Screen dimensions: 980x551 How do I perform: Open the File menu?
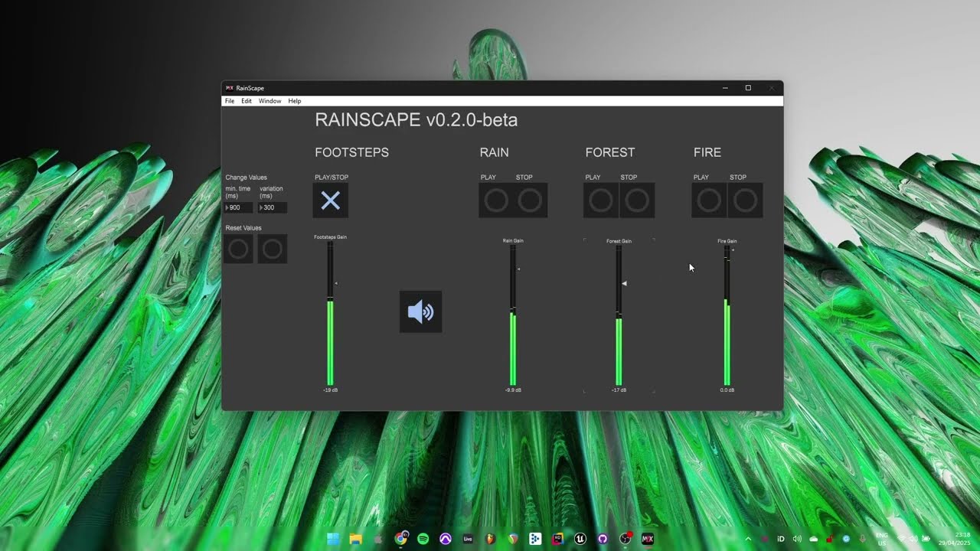230,101
